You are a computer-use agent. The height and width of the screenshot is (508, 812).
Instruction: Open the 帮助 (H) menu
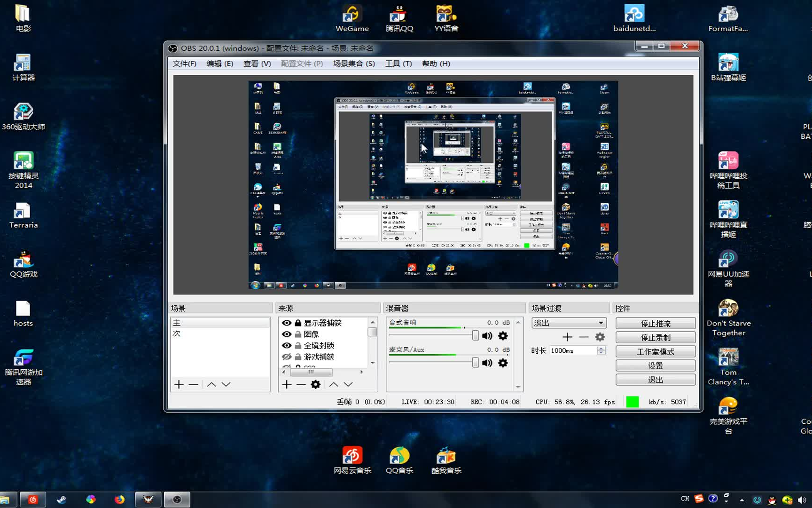[x=436, y=63]
